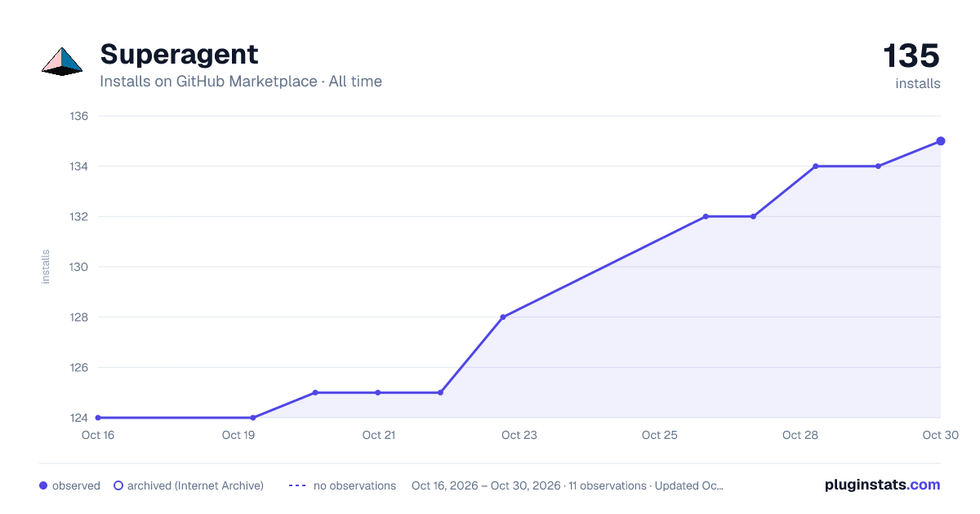Click the Oct 19 x-axis label
Screen dimensions: 980x514
238,436
